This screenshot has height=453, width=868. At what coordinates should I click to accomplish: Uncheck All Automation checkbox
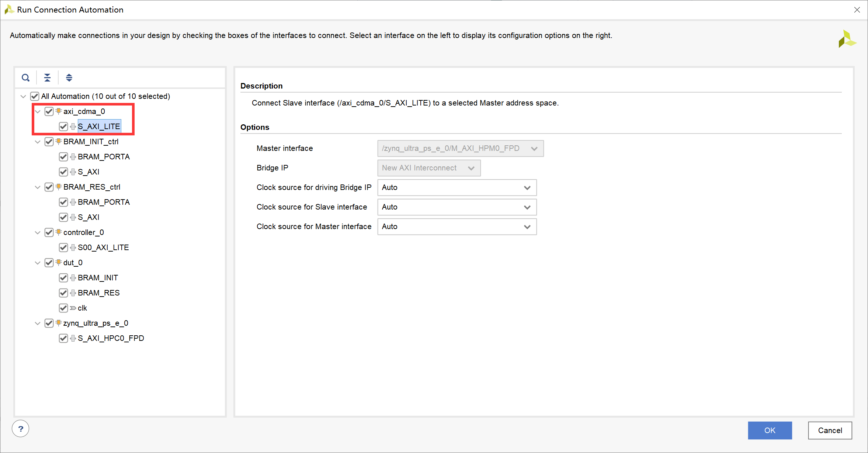tap(35, 96)
